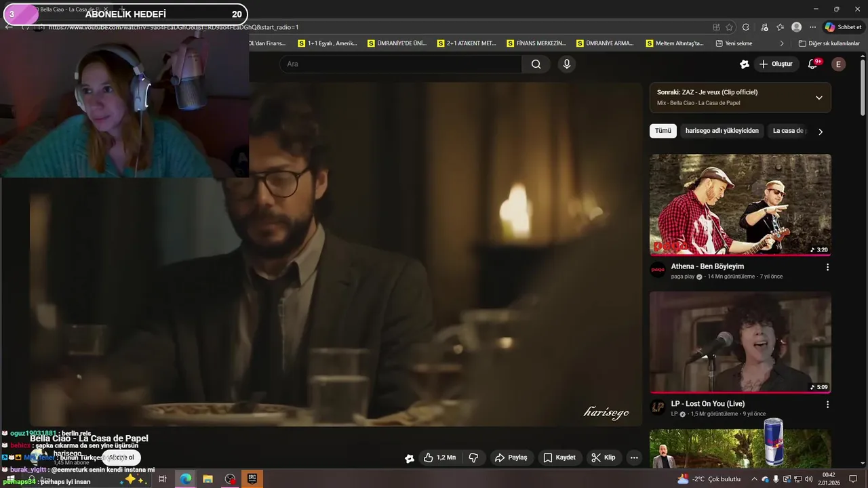Open the 2+1 ATAKENT MET... bookmark
The image size is (868, 488).
tap(467, 43)
